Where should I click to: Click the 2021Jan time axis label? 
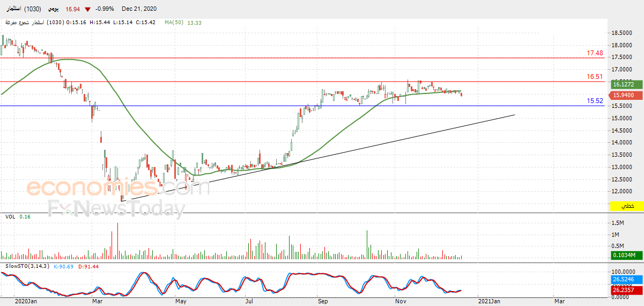pos(488,302)
